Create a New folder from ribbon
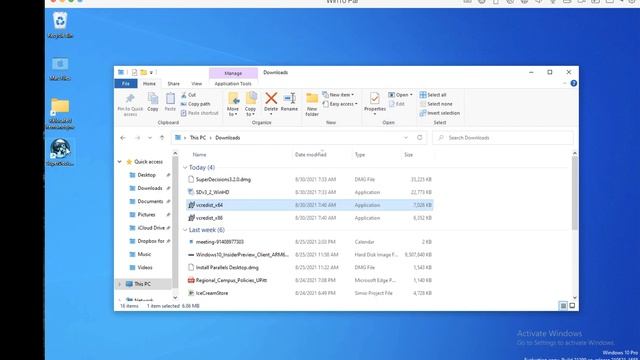Screen dimensions: 640x360 coord(312,104)
